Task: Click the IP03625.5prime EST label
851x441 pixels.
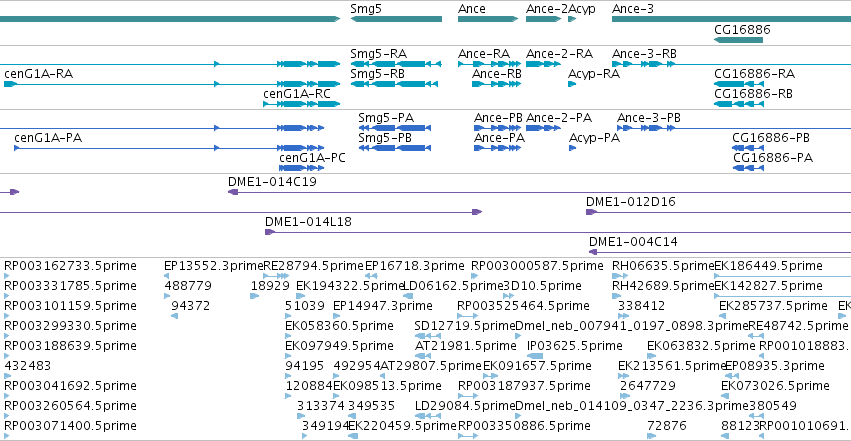Action: tap(575, 346)
